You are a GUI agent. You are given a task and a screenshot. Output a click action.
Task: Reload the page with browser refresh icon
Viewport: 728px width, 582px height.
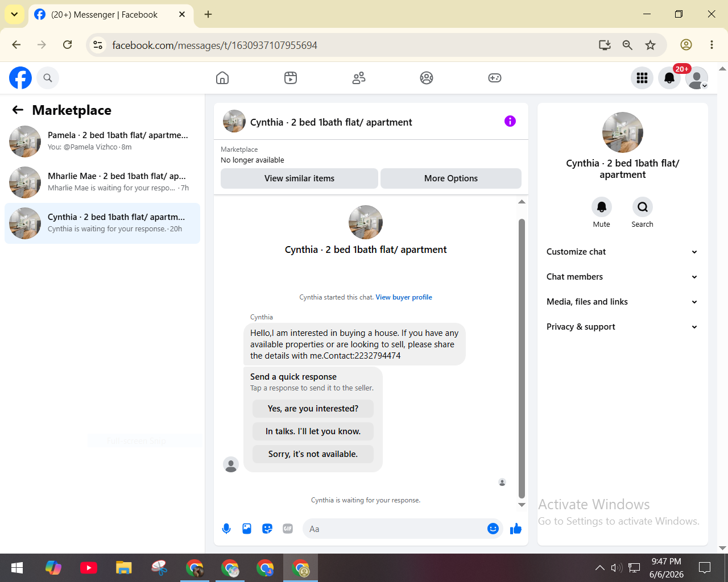coord(67,45)
